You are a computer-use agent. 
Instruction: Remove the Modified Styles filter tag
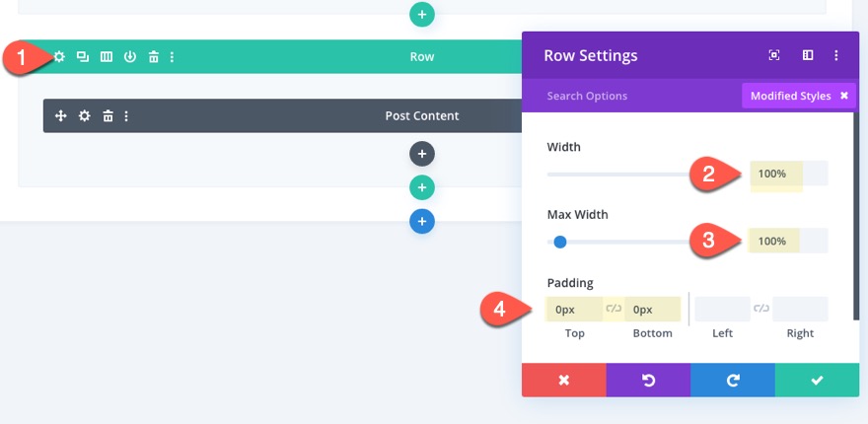[844, 96]
